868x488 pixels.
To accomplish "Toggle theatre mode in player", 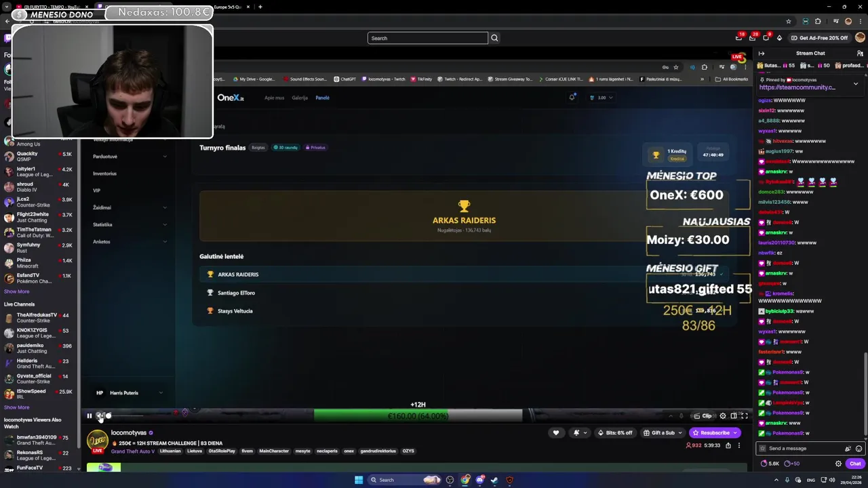I will (x=734, y=415).
